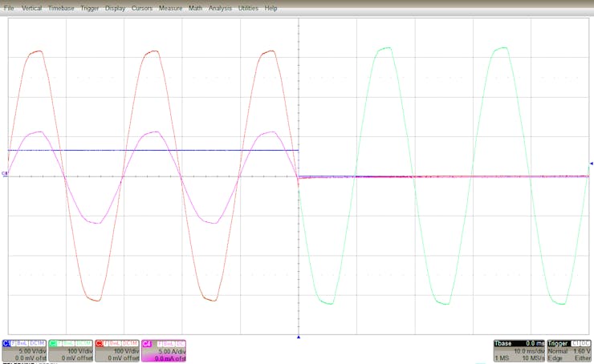Click the C2 0 mV offset value
Viewport: 594px width, 364px height.
(x=77, y=358)
